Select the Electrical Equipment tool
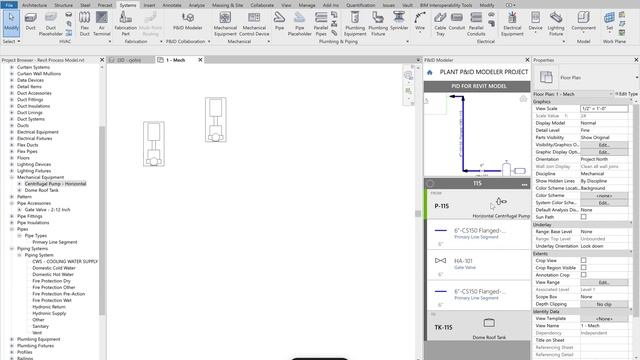The image size is (640, 360). pos(512,24)
